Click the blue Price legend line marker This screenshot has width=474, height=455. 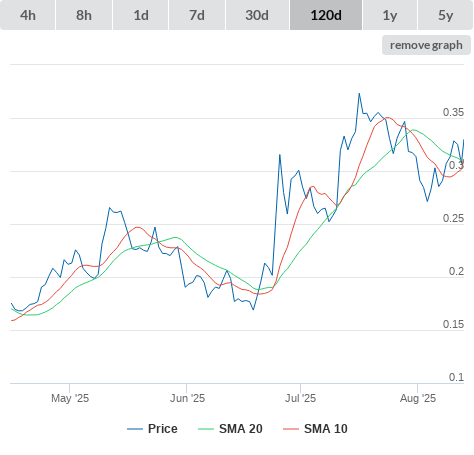pos(135,429)
